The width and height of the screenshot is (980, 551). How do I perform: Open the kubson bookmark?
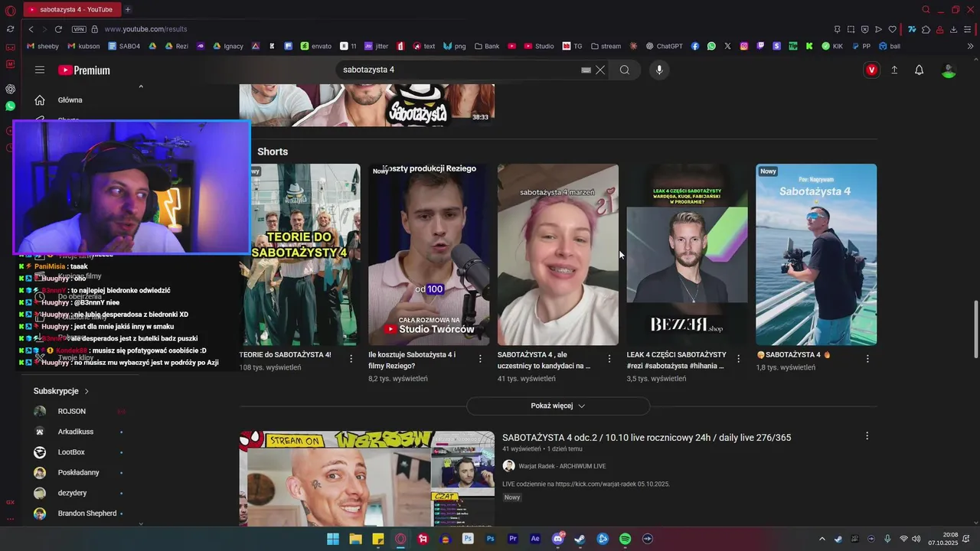pos(83,46)
